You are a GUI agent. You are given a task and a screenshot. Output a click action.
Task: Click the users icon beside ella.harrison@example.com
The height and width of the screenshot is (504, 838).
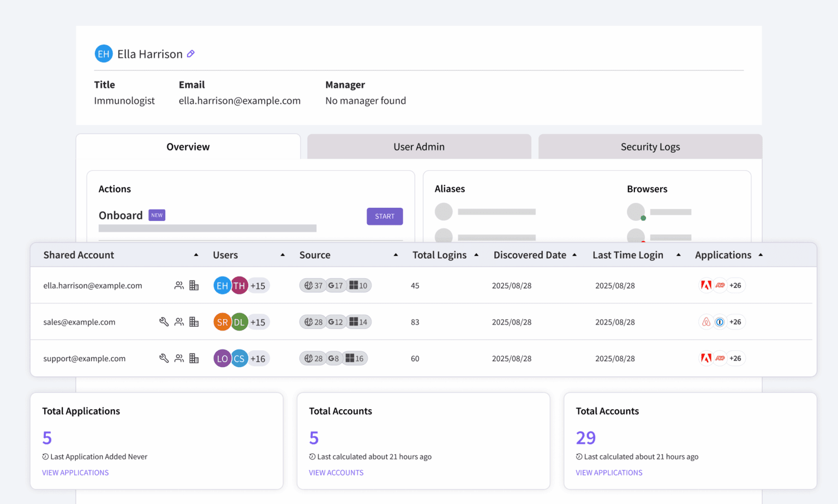(x=179, y=285)
